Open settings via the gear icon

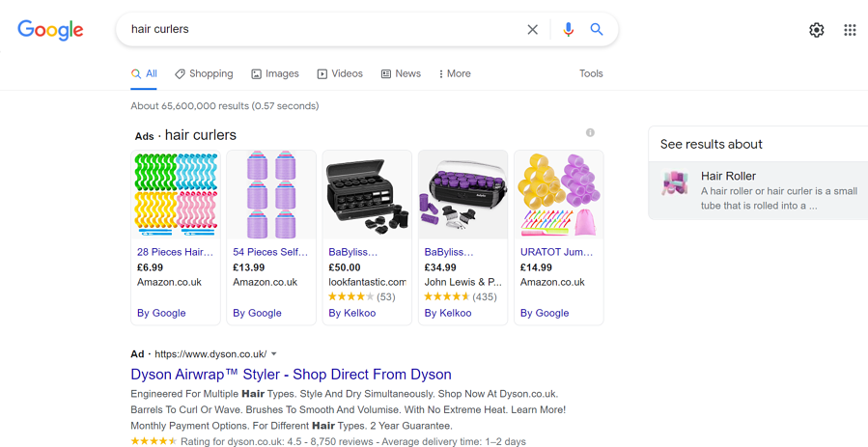pyautogui.click(x=817, y=30)
